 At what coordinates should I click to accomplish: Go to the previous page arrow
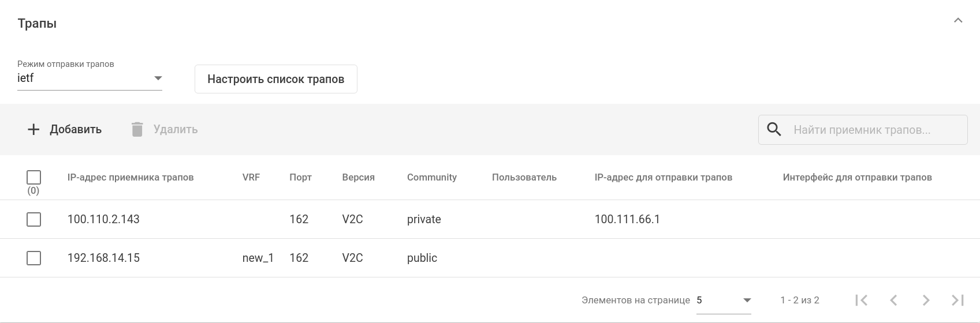(893, 300)
